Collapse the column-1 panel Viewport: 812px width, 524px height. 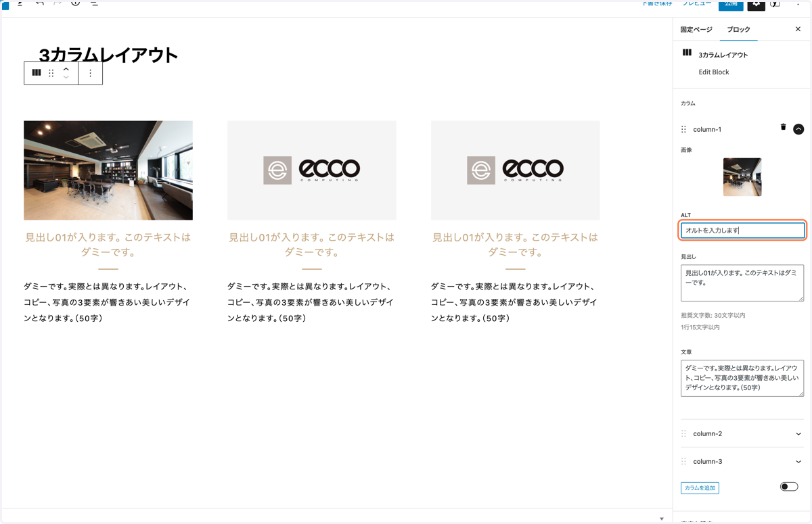(798, 129)
